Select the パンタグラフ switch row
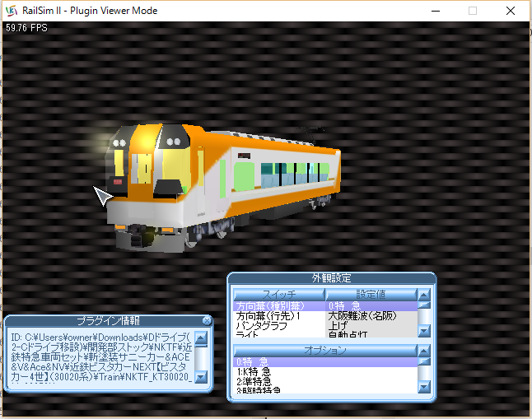 [x=279, y=326]
